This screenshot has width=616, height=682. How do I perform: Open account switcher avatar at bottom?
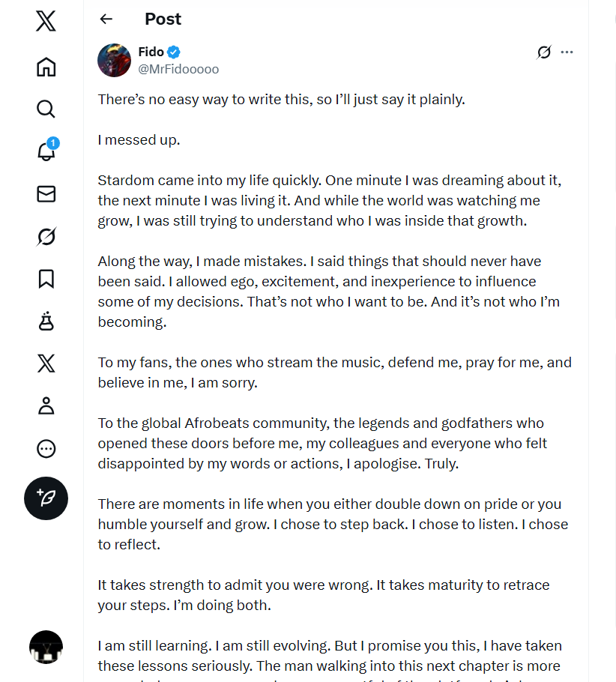coord(46,647)
